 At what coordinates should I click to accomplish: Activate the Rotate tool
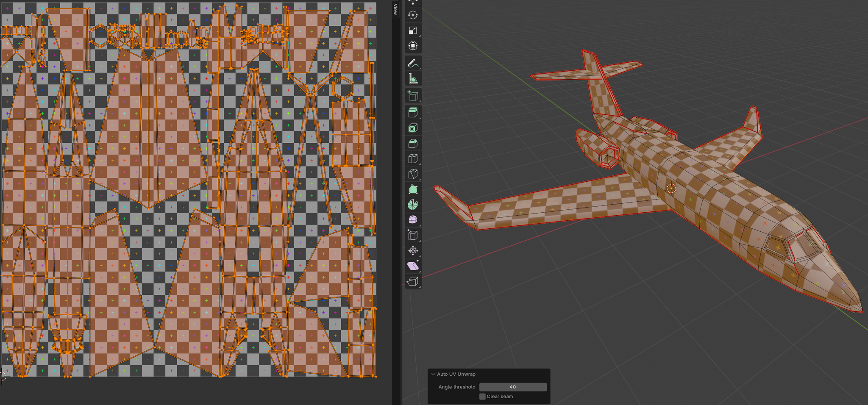pyautogui.click(x=413, y=16)
